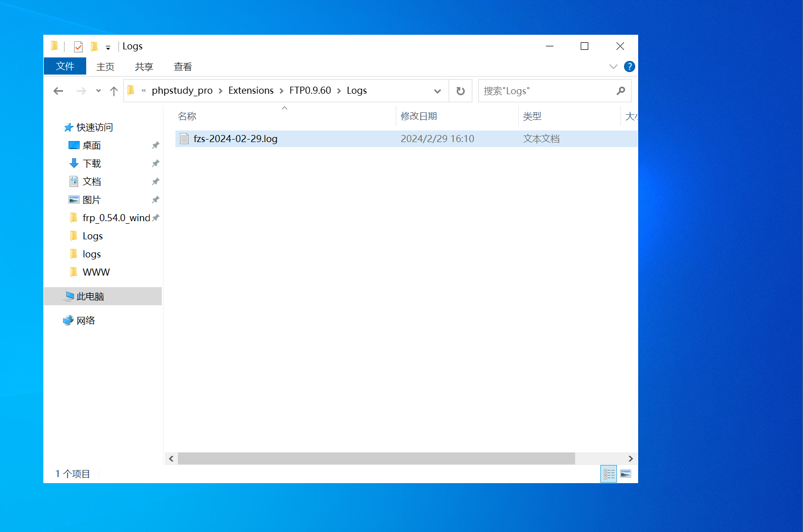
Task: Expand the arrow after FTP0.9.60 breadcrumb
Action: click(x=339, y=91)
